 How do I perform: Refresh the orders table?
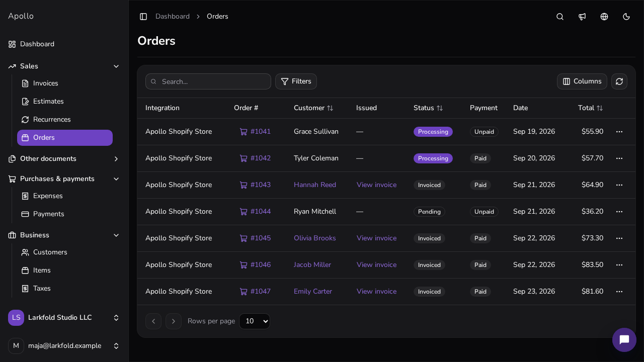tap(619, 81)
